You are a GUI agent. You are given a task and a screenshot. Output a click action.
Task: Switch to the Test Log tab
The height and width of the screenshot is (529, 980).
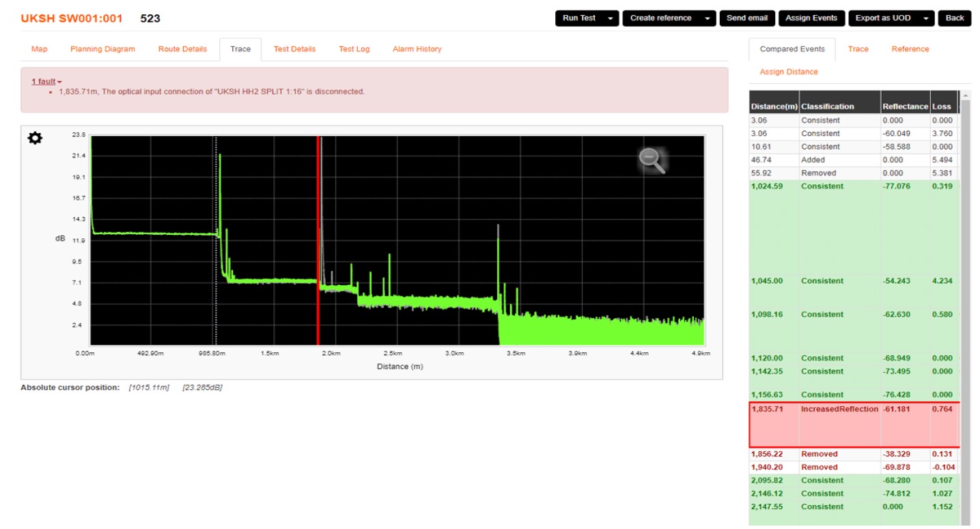click(354, 49)
